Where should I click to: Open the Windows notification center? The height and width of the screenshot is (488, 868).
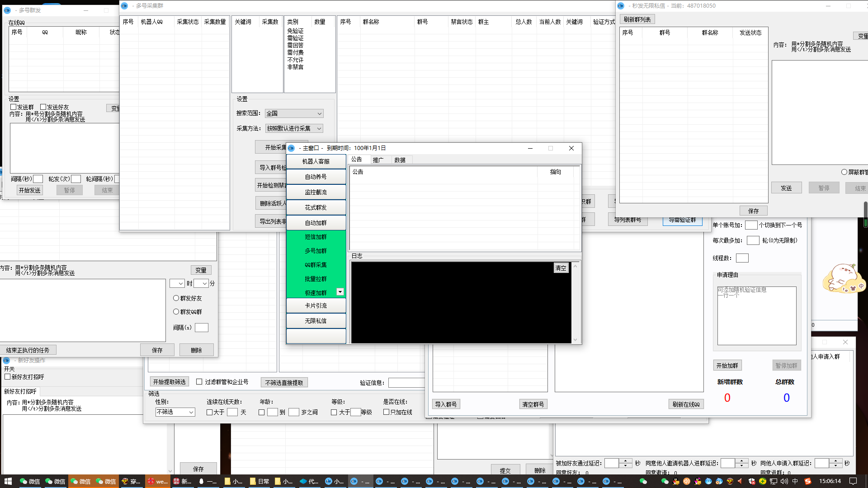click(853, 481)
